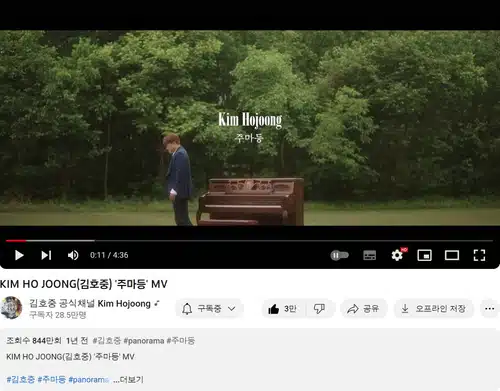
Task: Open the #panorama hashtag link
Action: [x=144, y=341]
